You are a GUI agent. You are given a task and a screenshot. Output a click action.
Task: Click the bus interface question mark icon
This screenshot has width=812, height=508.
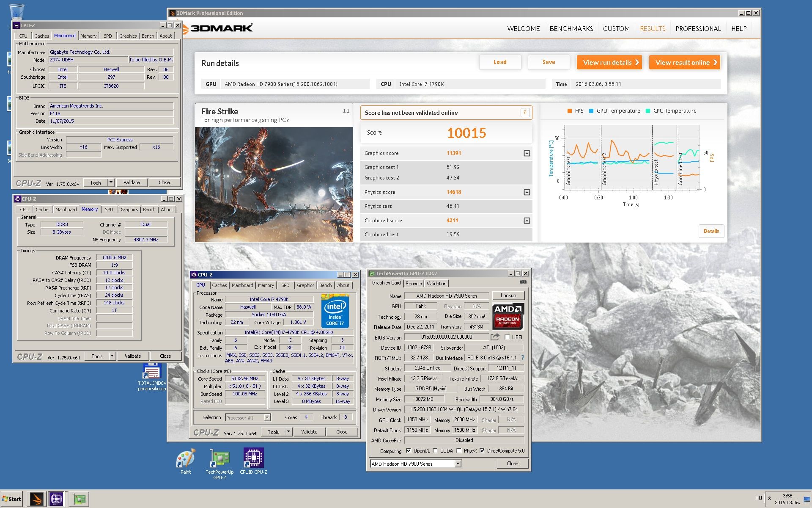(x=523, y=358)
